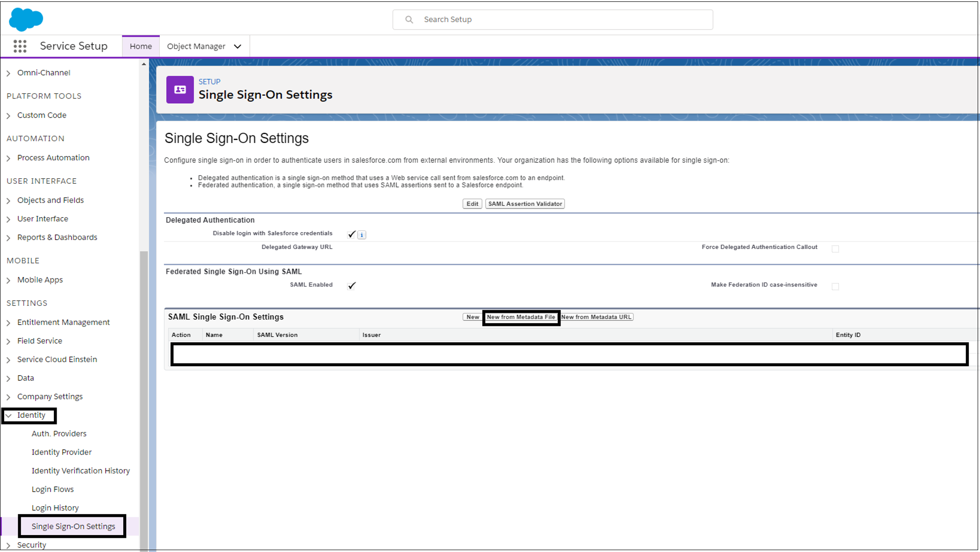Image resolution: width=980 pixels, height=552 pixels.
Task: Click the SAML Assertion Validator button
Action: click(x=525, y=203)
